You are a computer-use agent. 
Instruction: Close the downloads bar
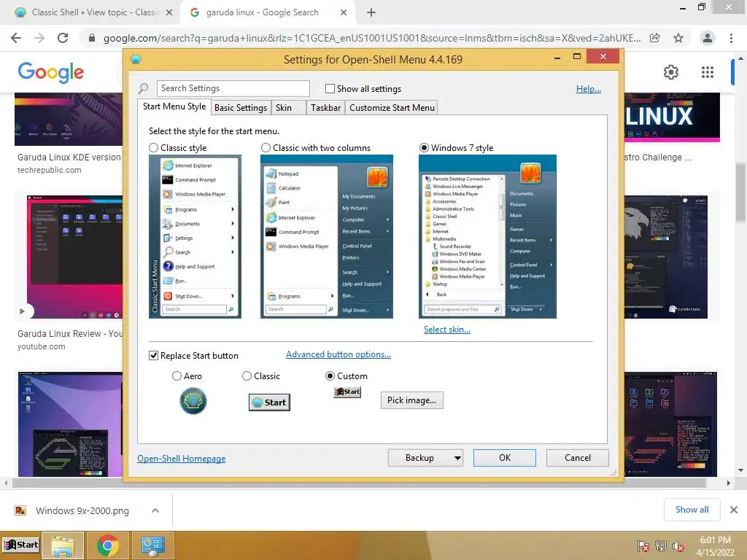(x=734, y=510)
